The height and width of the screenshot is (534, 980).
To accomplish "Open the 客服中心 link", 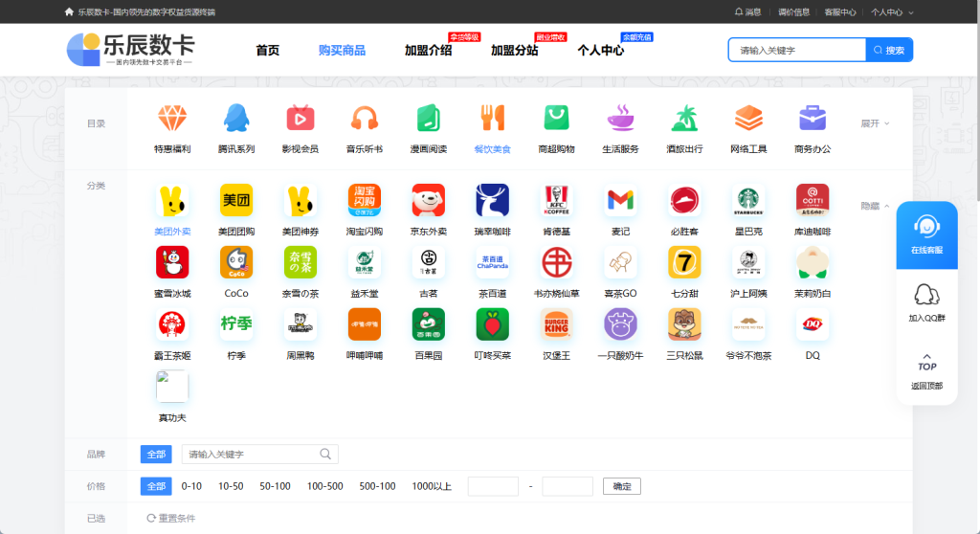I will (840, 11).
